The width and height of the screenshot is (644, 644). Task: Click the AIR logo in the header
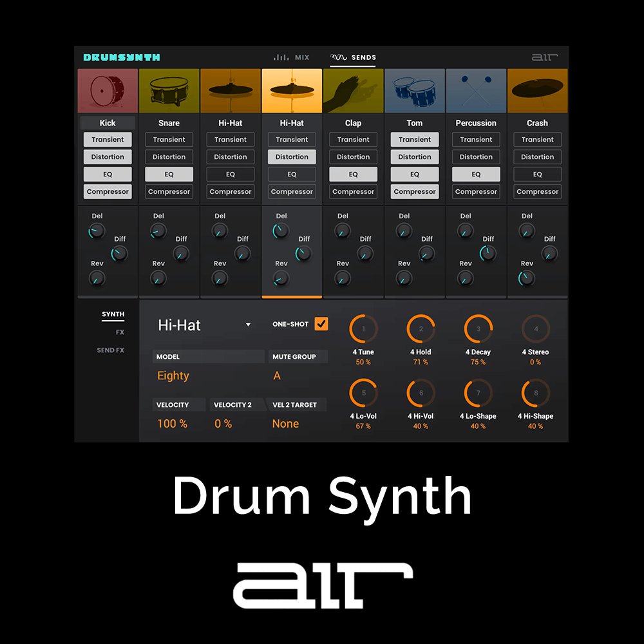click(x=544, y=57)
